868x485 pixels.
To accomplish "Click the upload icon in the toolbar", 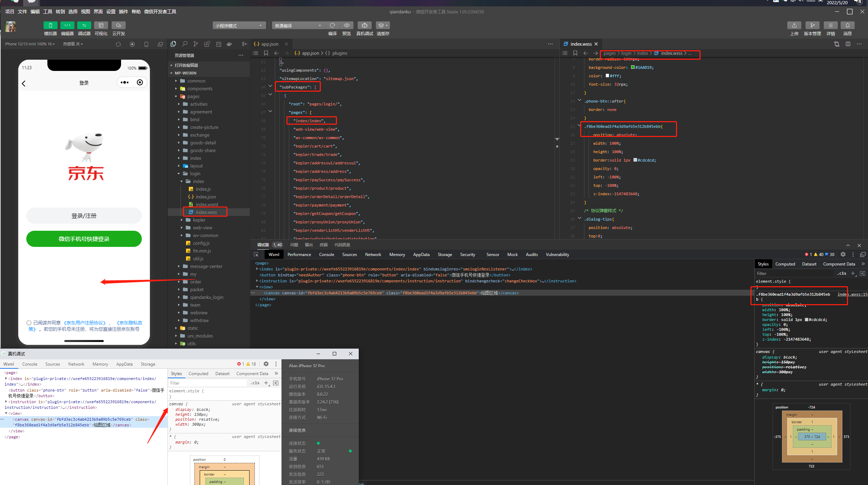I will coord(794,25).
